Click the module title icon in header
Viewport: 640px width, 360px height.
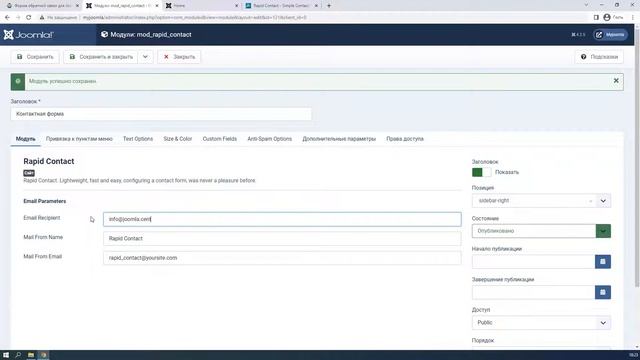click(104, 35)
